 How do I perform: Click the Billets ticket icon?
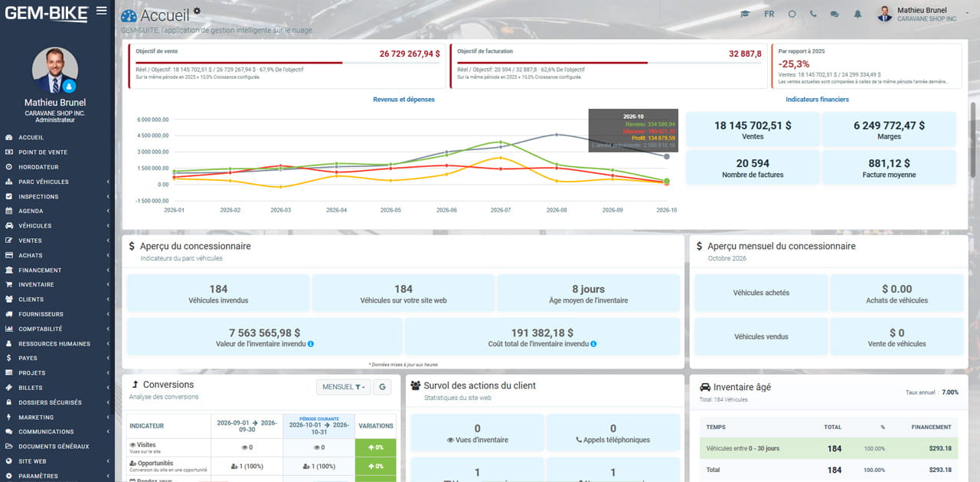click(x=8, y=388)
